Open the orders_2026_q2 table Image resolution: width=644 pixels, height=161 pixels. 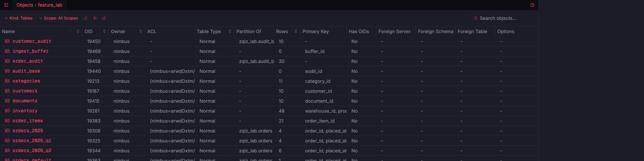[32, 151]
